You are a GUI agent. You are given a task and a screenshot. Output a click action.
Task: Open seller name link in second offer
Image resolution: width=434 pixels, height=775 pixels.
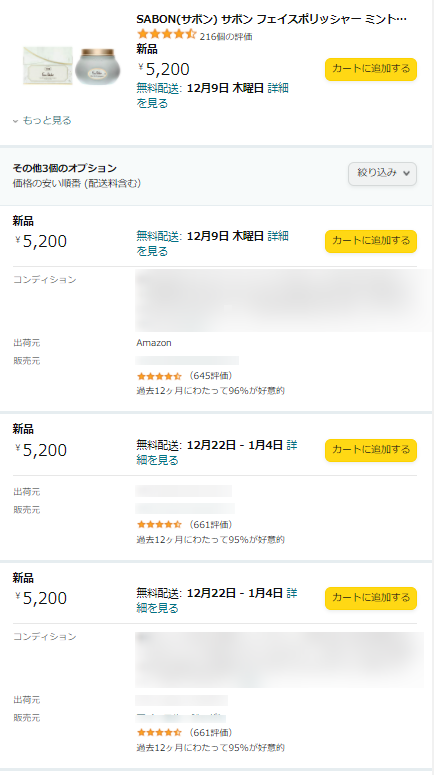click(185, 509)
